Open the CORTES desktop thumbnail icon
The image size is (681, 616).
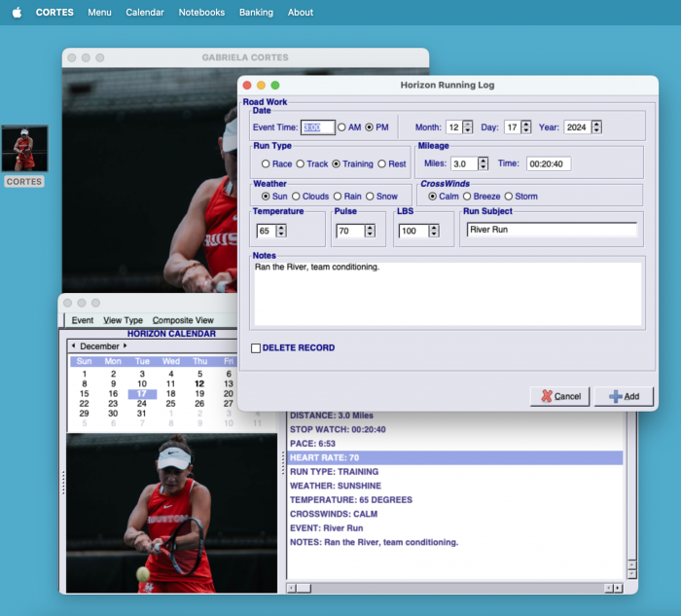pos(24,149)
